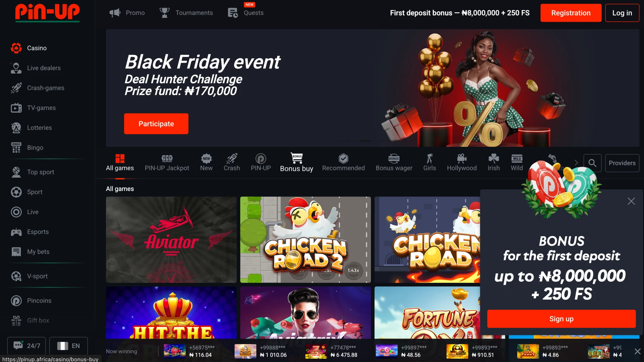This screenshot has height=362, width=644.
Task: Click Participate on Black Friday banner
Action: 156,124
